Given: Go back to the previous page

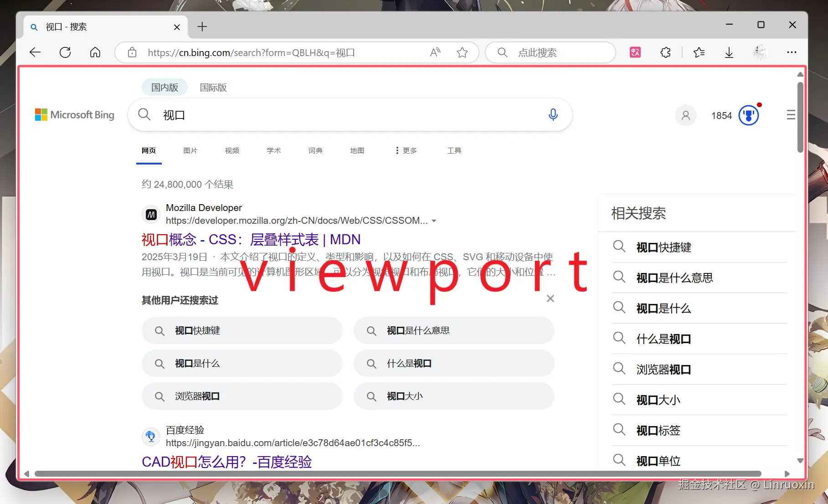Looking at the screenshot, I should pyautogui.click(x=35, y=52).
